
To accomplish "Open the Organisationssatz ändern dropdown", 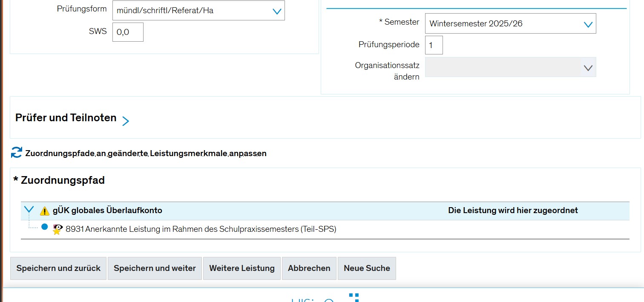I will coord(510,67).
